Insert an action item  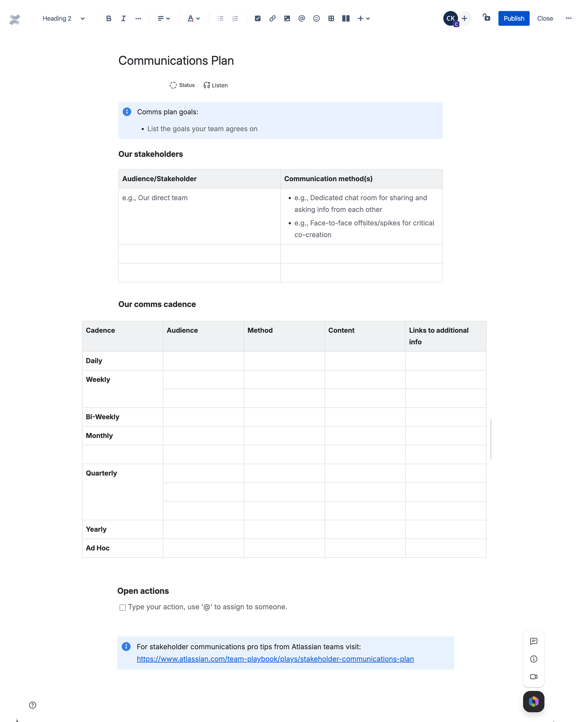tap(258, 18)
